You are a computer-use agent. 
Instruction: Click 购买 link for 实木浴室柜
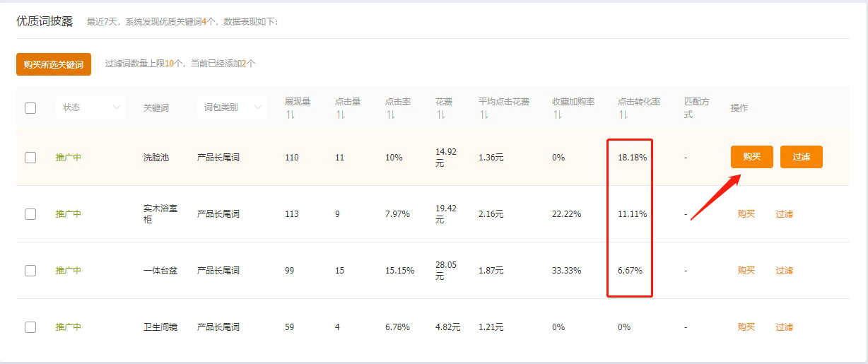[x=746, y=214]
